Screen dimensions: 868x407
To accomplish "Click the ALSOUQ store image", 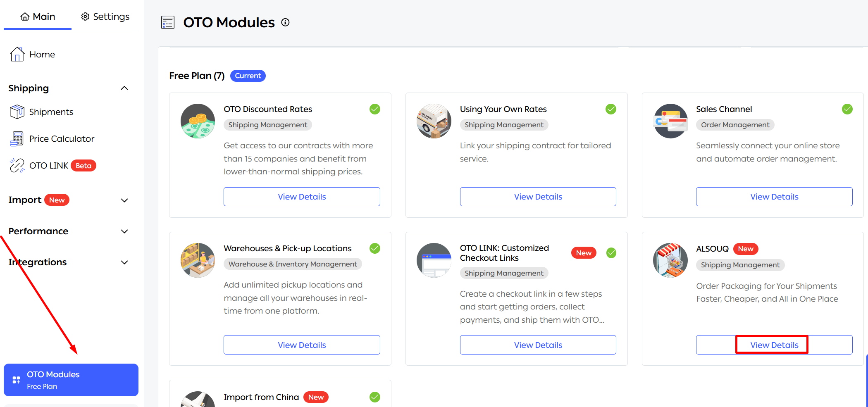I will (x=670, y=260).
